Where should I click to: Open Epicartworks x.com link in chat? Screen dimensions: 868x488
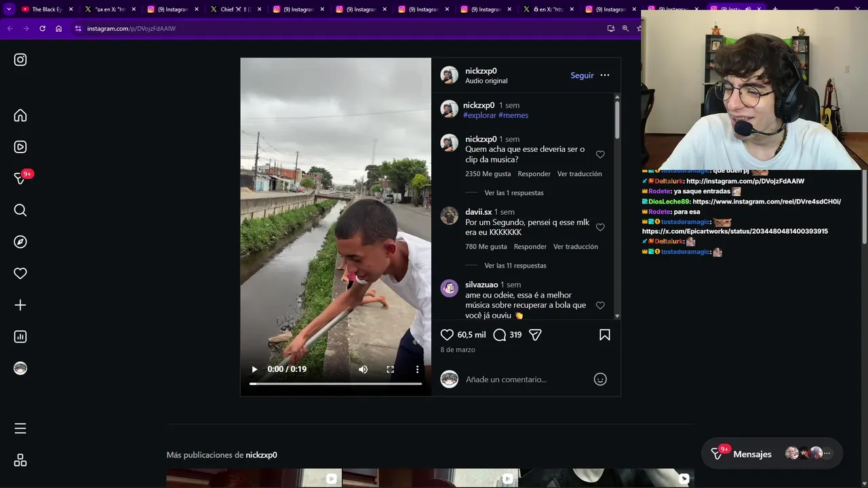(x=735, y=232)
